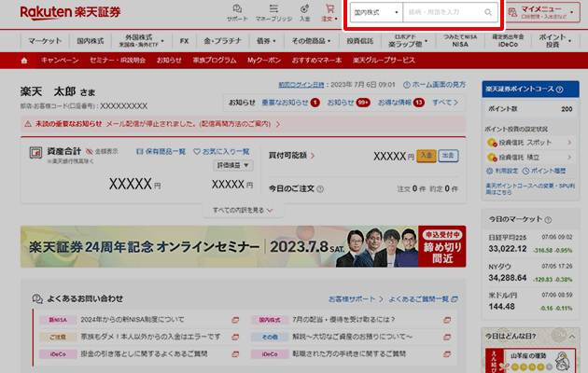588x373 pixels.
Task: Expand the 外国株式 menu
Action: [141, 41]
